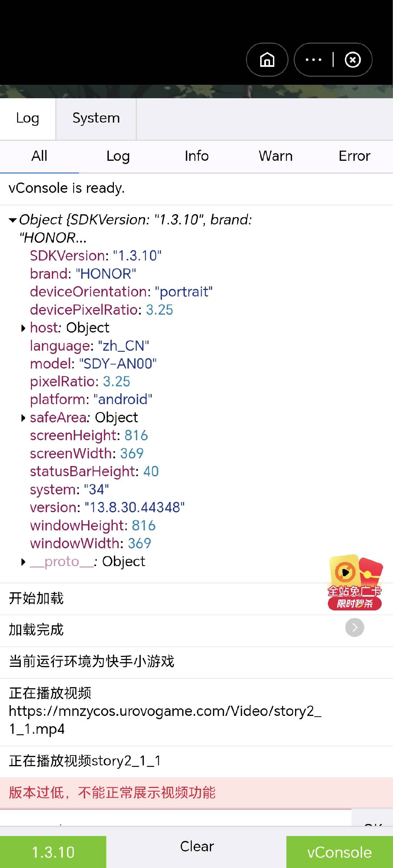The image size is (393, 868).
Task: Click the gray right-arrow circle icon
Action: click(355, 628)
